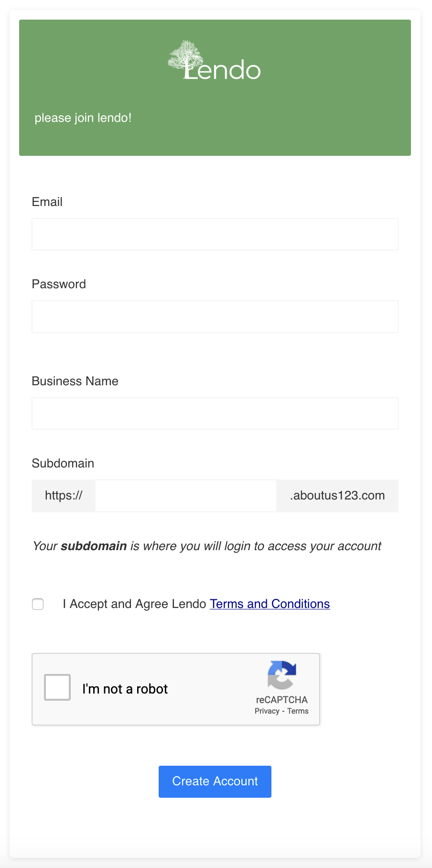Focus the Business Name input field

point(215,413)
